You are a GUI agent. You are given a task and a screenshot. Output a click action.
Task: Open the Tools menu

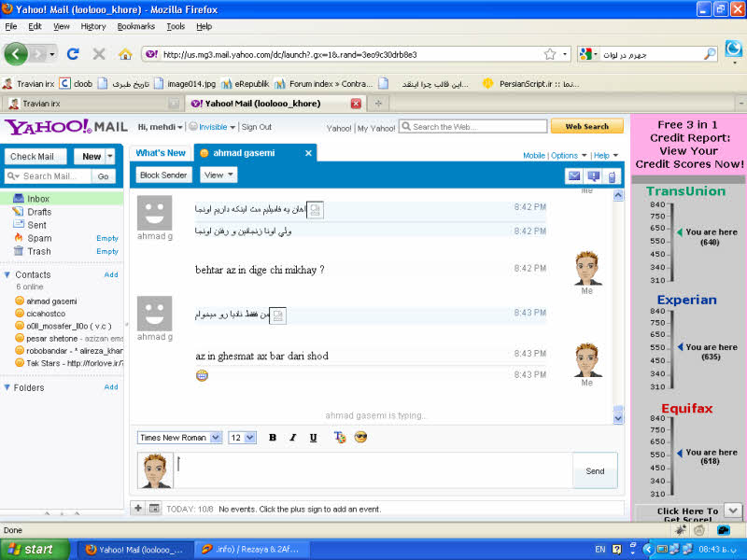176,26
